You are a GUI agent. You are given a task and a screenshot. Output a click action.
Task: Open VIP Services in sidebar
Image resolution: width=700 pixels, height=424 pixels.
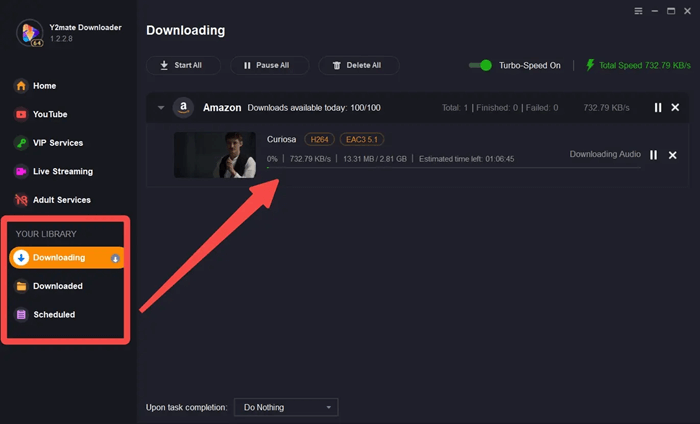(x=48, y=143)
